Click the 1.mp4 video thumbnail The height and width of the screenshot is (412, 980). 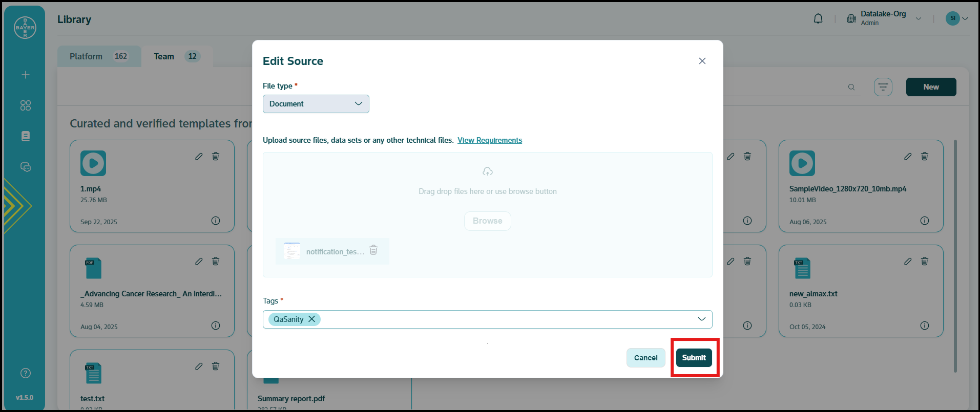coord(93,163)
